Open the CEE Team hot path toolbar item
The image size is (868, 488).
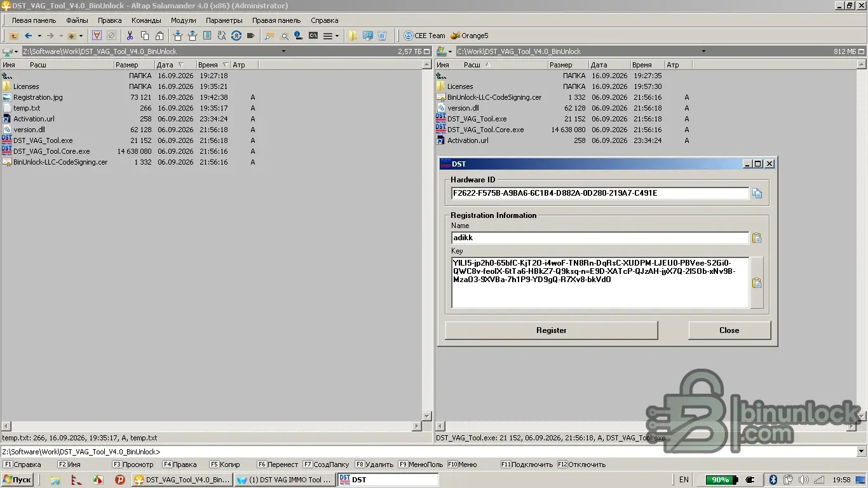424,36
